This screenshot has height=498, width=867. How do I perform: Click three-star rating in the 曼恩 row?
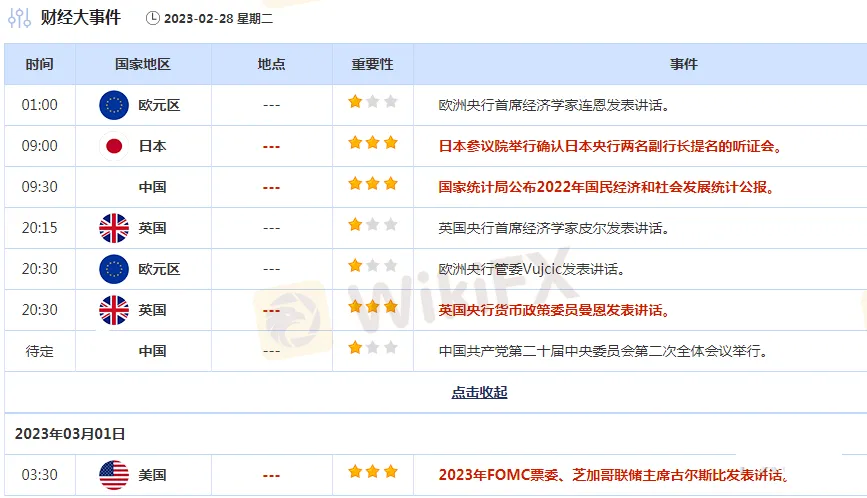coord(373,306)
